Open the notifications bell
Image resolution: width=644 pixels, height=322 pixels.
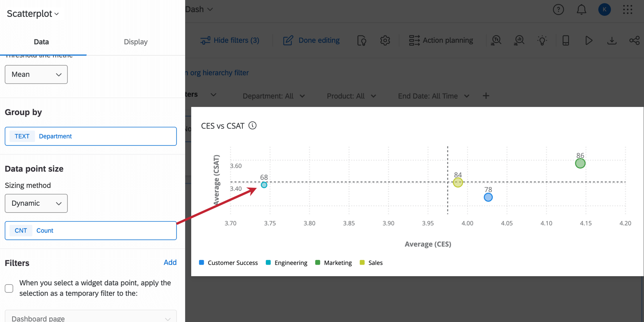(581, 9)
